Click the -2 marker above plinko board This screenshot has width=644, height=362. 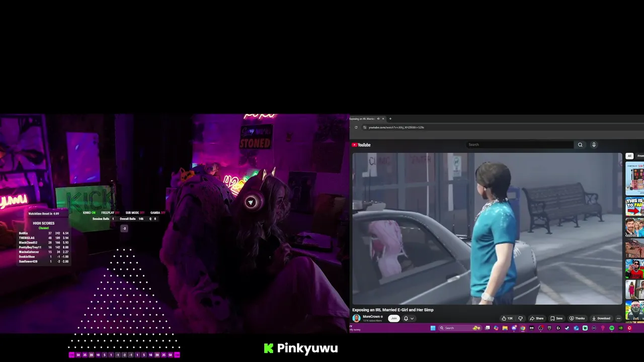[x=124, y=228]
